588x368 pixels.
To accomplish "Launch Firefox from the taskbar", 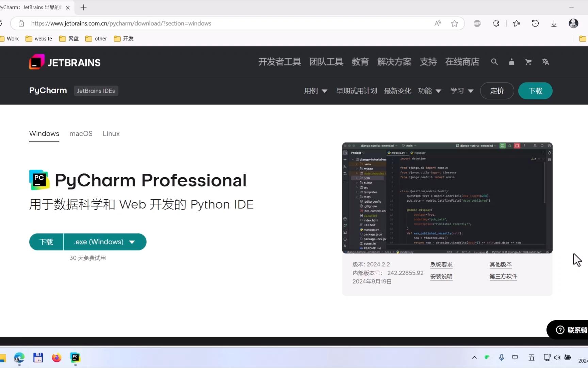I will (56, 357).
